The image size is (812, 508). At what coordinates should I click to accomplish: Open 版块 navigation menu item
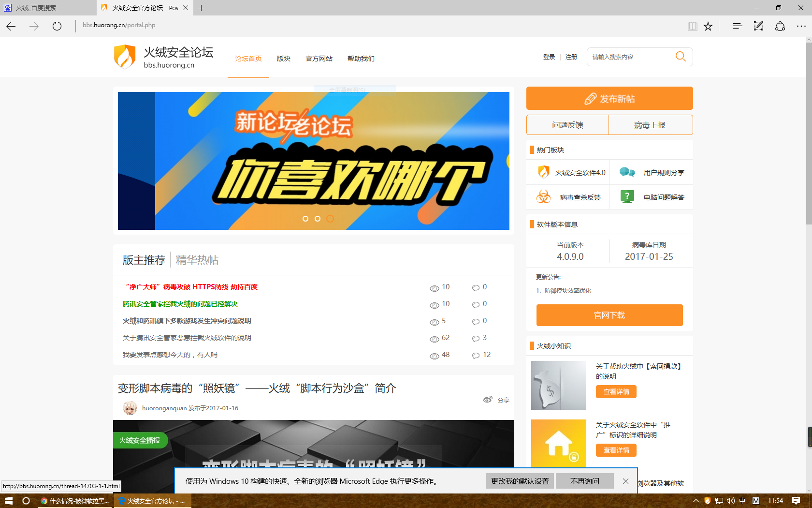(284, 59)
